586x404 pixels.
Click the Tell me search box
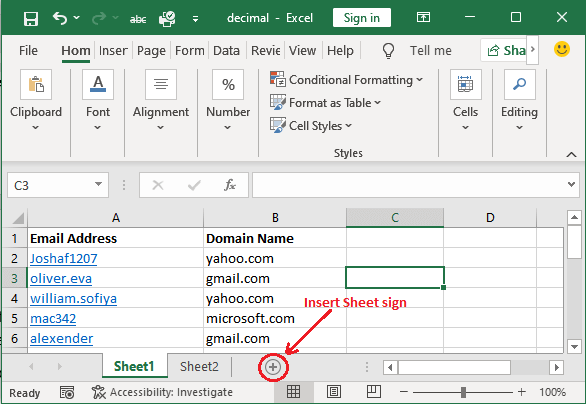(x=431, y=50)
